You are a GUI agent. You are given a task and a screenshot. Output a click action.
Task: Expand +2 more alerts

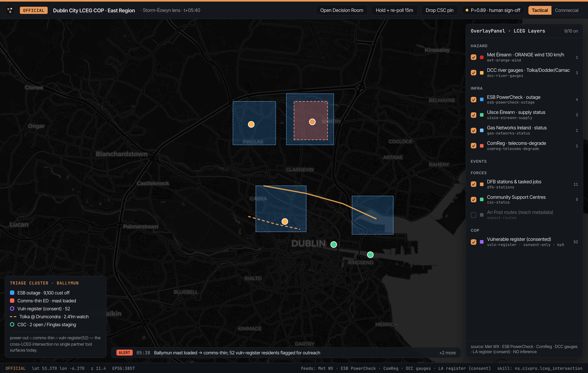tap(447, 353)
